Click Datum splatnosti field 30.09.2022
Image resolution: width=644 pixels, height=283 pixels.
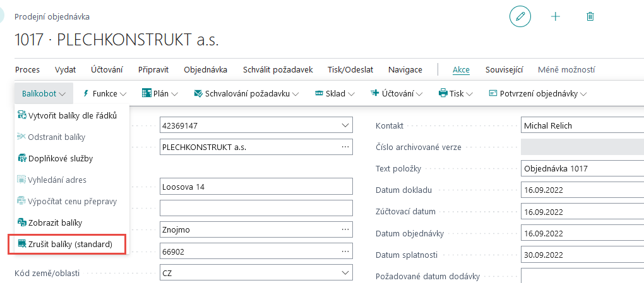(x=582, y=255)
